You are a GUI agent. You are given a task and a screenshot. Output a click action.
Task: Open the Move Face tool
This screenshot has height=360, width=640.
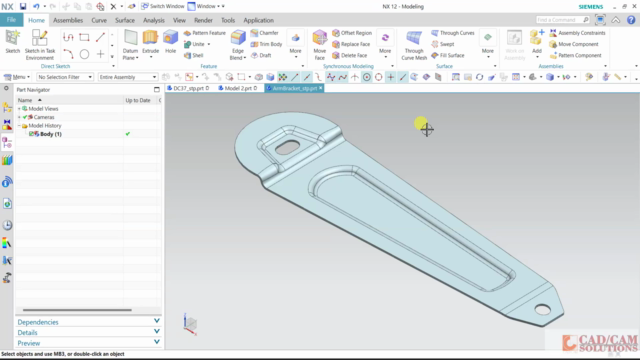320,45
